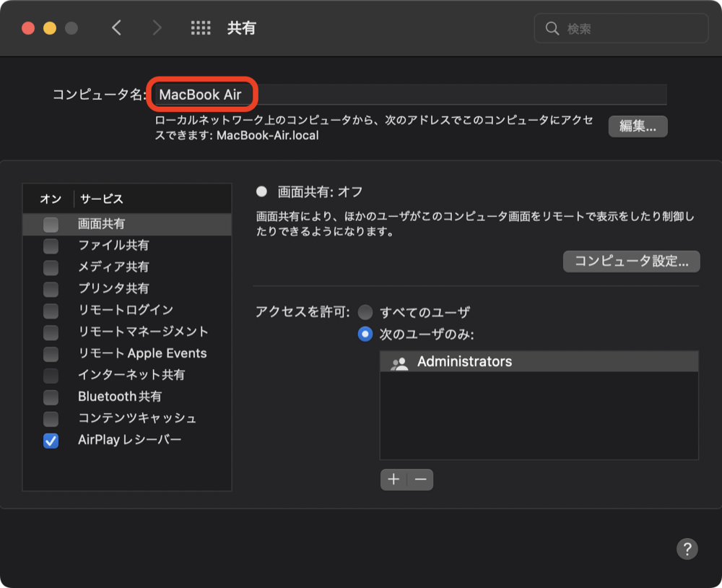Go back with the left chevron
This screenshot has width=722, height=588.
coord(116,28)
